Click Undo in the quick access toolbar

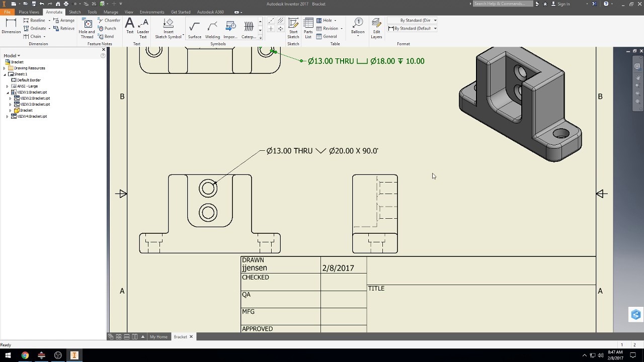coord(42,4)
